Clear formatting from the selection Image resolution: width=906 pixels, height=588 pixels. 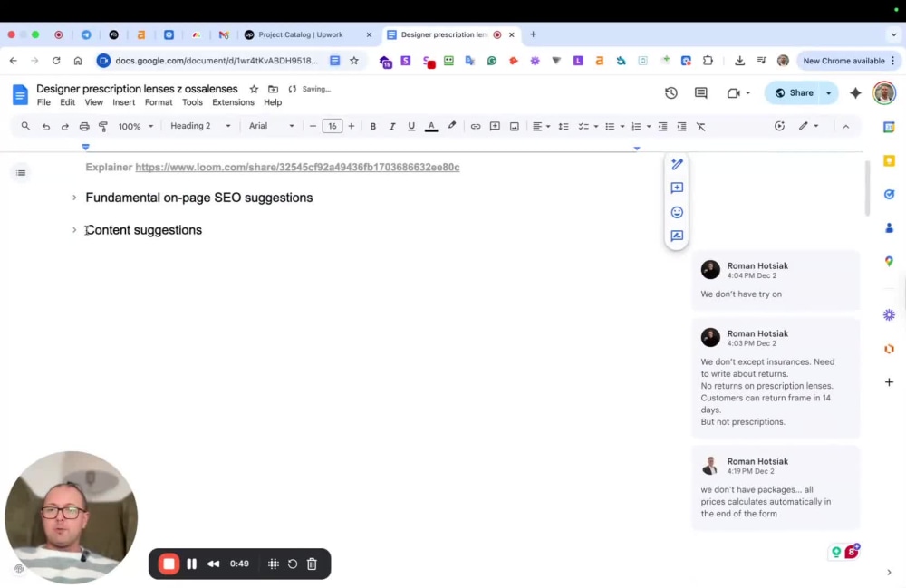pyautogui.click(x=701, y=127)
